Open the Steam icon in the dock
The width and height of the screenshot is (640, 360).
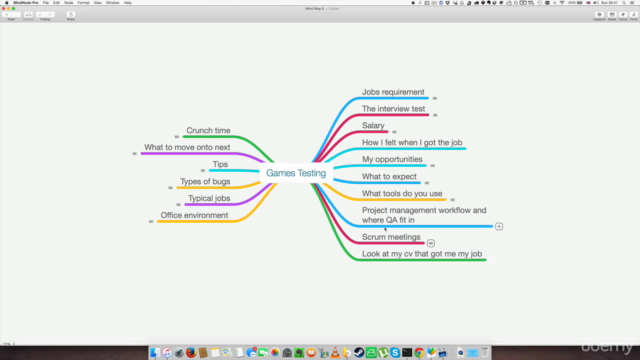click(359, 352)
